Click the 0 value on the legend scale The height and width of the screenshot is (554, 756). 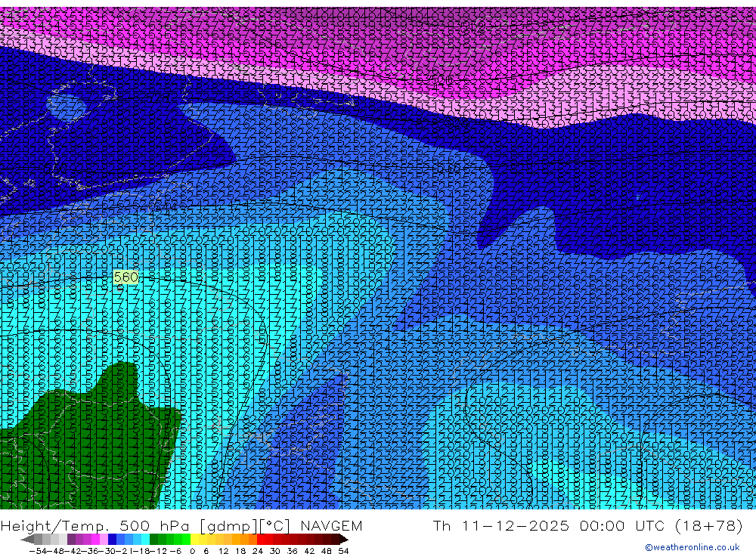click(x=192, y=551)
